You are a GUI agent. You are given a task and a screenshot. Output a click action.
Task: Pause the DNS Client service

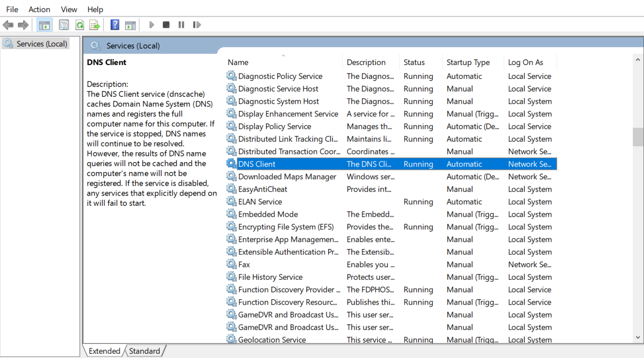click(182, 24)
